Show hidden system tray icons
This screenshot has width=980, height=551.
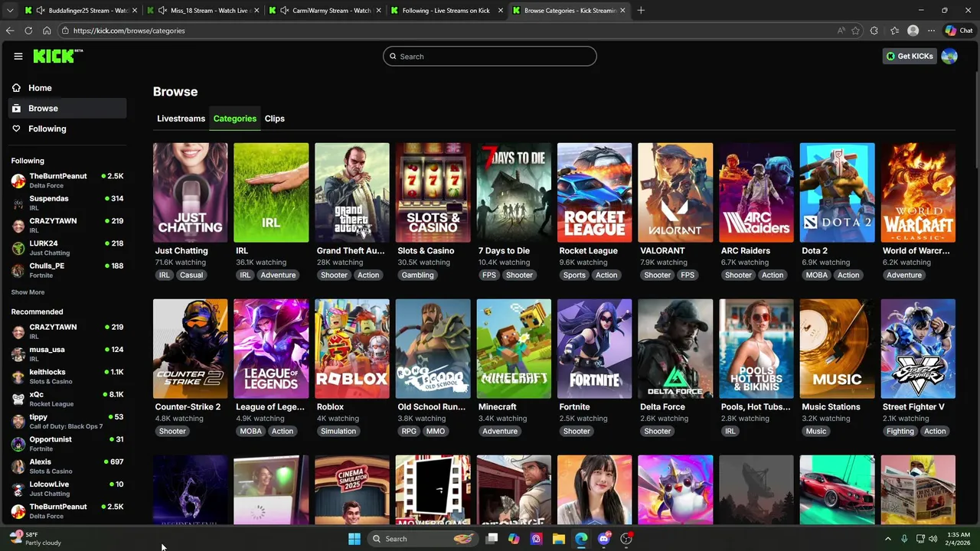click(887, 539)
